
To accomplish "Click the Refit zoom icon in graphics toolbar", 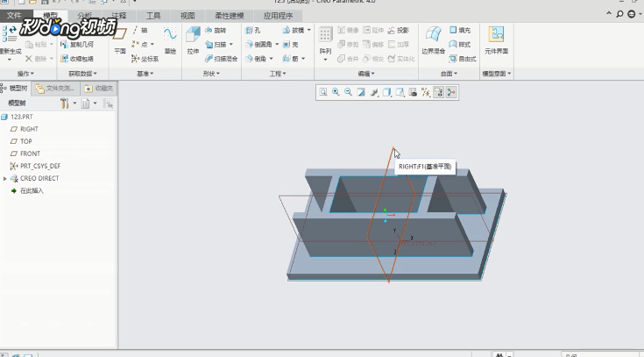I will click(323, 92).
